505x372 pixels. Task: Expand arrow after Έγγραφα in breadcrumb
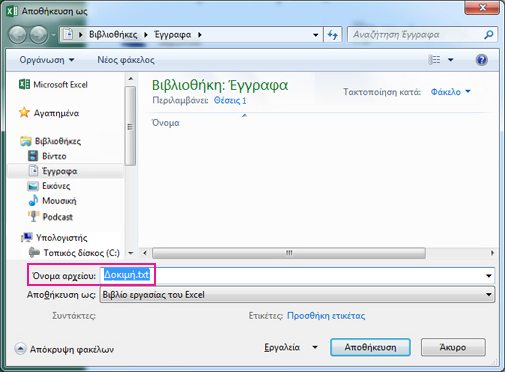[x=200, y=35]
